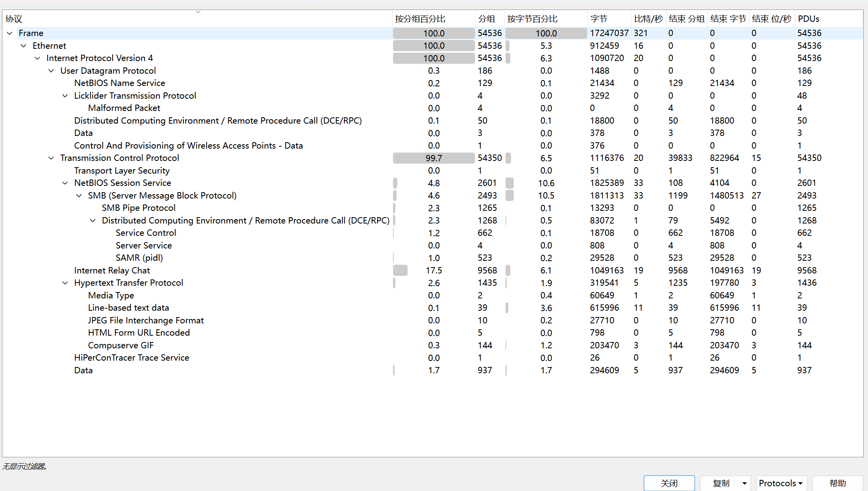This screenshot has width=868, height=491.
Task: Select the Internet Relay Chat row
Action: (x=112, y=271)
